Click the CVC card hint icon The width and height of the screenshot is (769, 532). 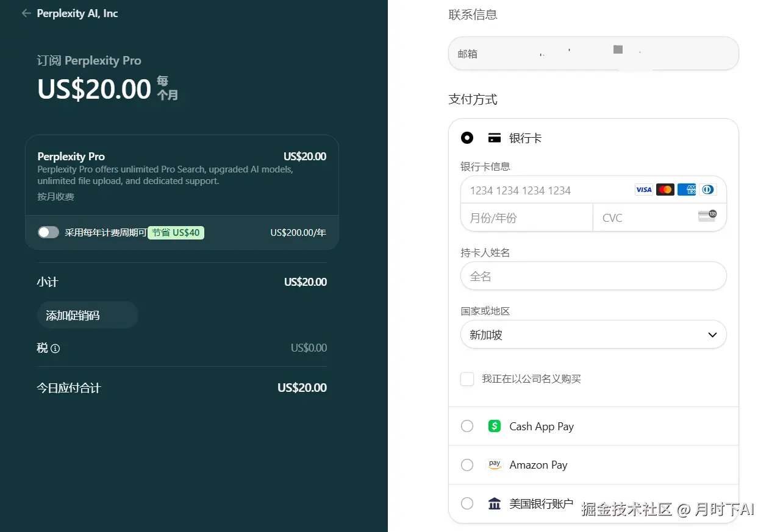point(707,216)
